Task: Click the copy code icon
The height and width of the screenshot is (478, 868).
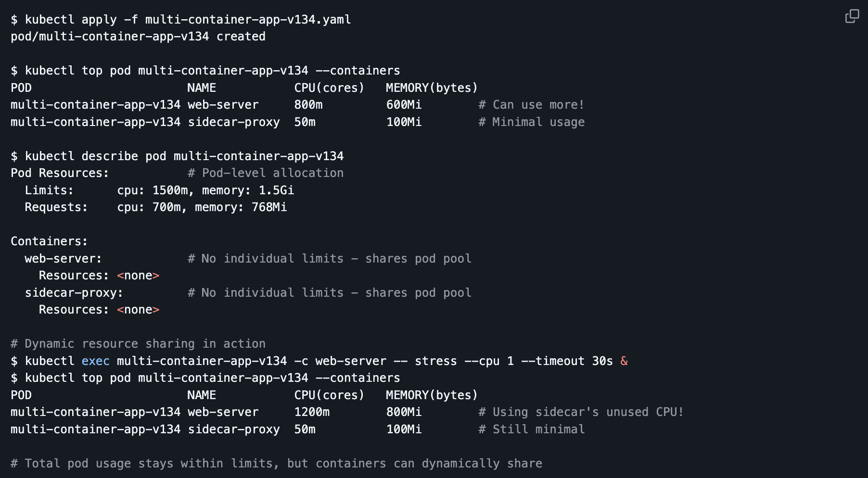Action: click(852, 16)
